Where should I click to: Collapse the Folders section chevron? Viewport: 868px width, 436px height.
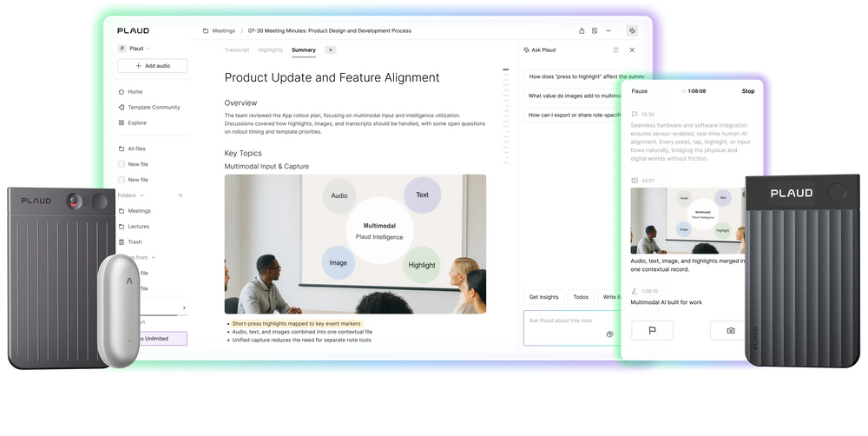point(142,195)
